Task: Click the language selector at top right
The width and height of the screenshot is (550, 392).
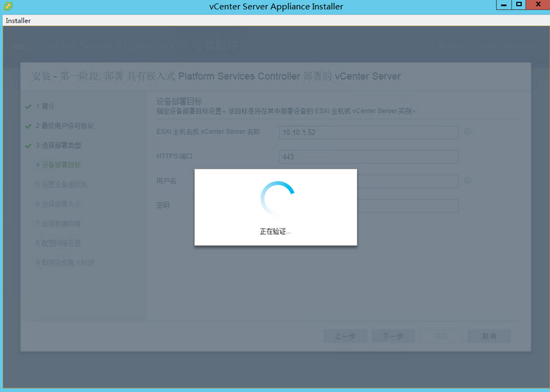Action: 488,46
